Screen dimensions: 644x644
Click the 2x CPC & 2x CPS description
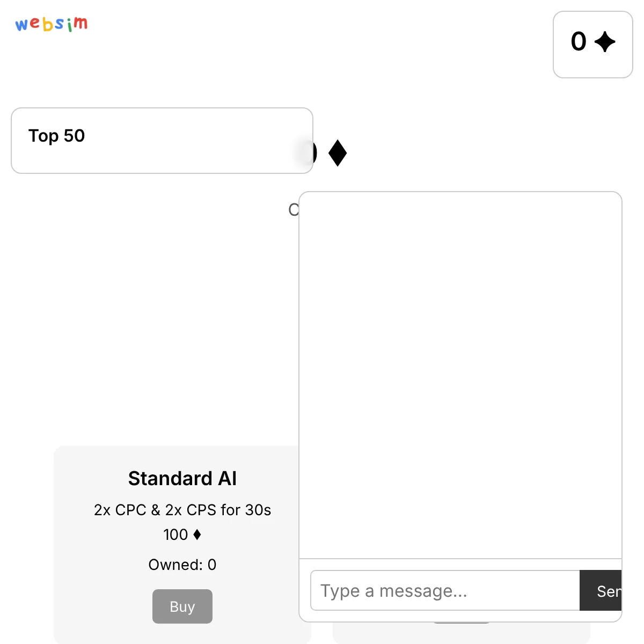point(182,510)
